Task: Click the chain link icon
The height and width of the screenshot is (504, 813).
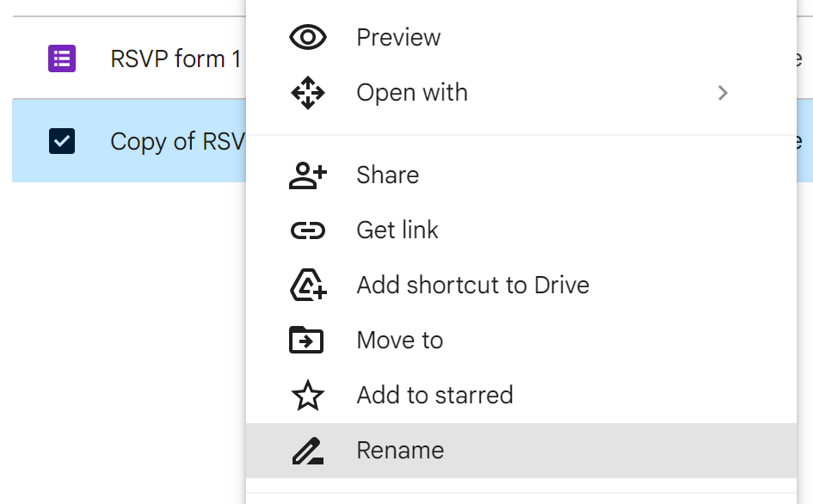Action: point(308,230)
